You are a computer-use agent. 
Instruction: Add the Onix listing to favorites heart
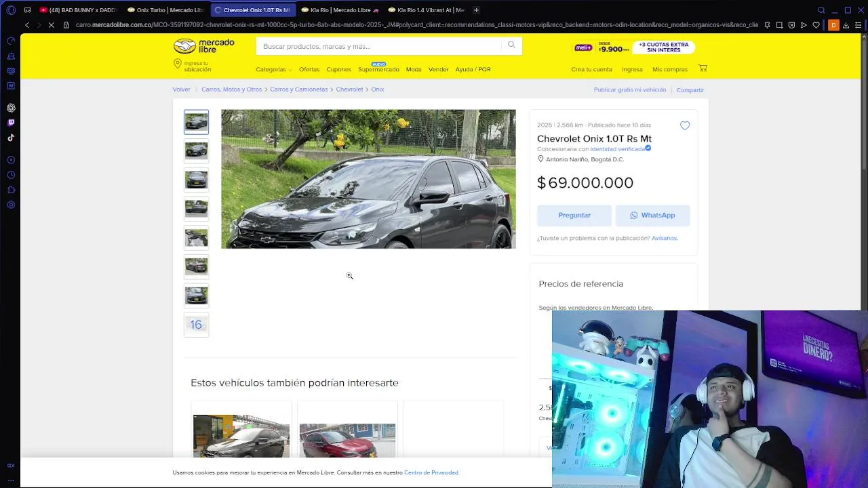685,125
